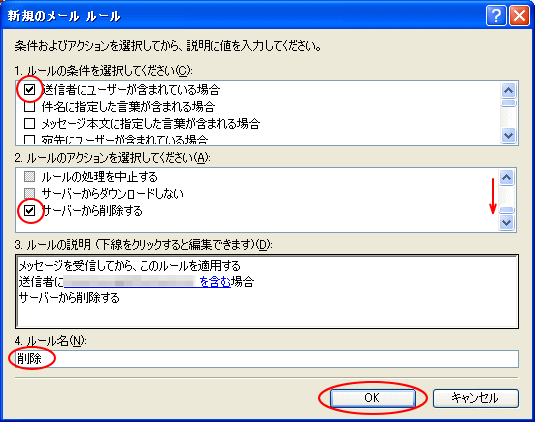This screenshot has width=535, height=422.
Task: Toggle ルールの処理を中止する checkbox
Action: [x=30, y=177]
